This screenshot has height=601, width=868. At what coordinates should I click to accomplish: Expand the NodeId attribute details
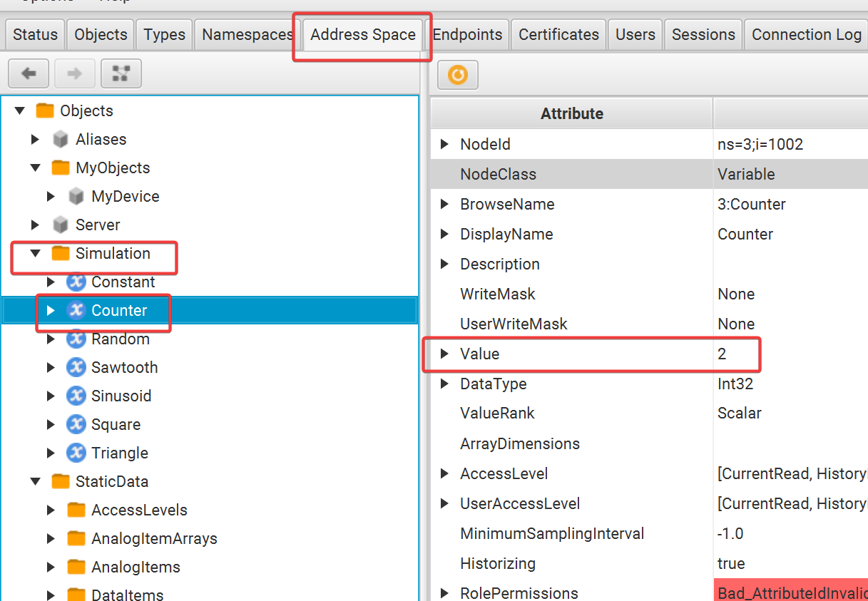pos(444,144)
